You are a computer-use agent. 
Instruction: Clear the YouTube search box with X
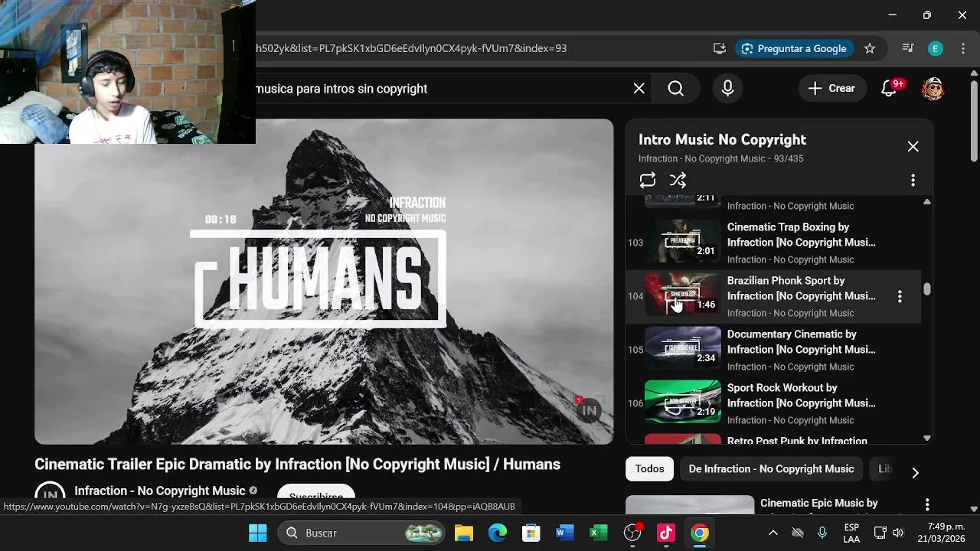tap(639, 89)
